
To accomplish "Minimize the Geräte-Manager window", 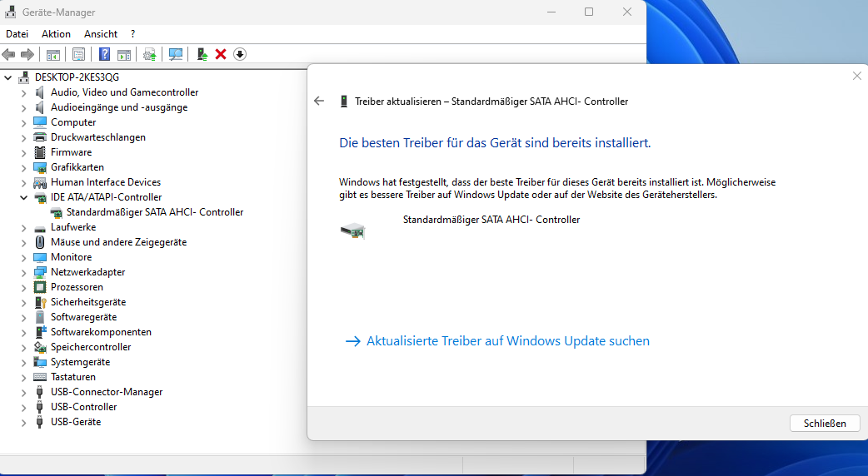I will 551,12.
